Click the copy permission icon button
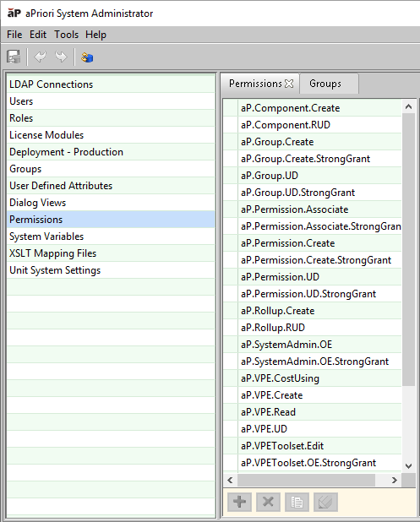 pyautogui.click(x=297, y=502)
